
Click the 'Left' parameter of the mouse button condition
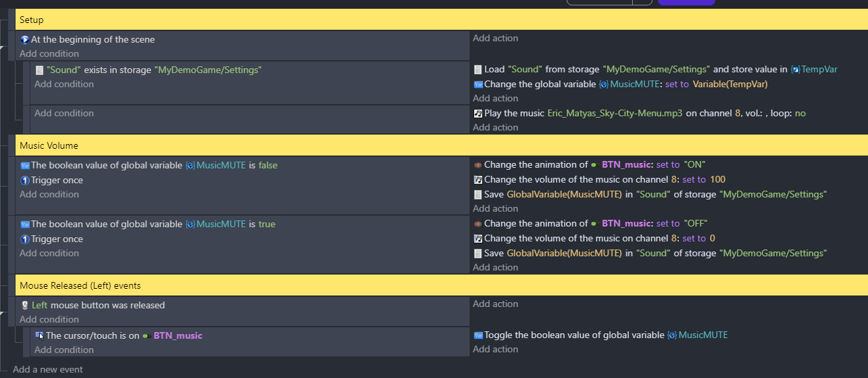pyautogui.click(x=39, y=306)
